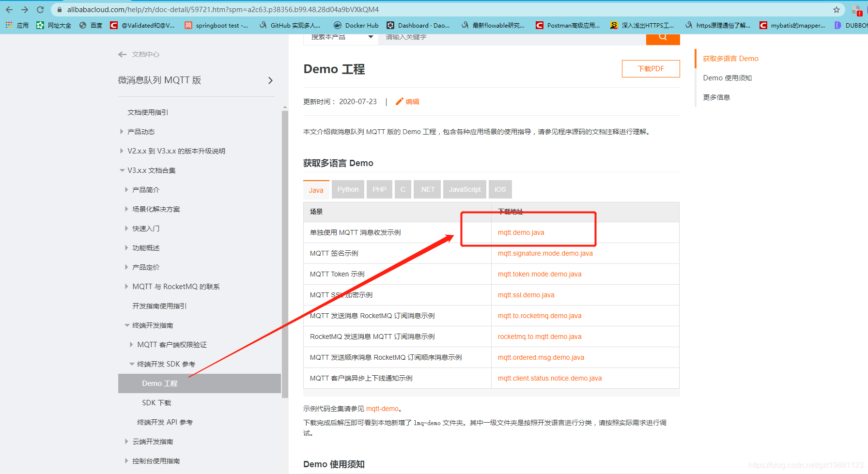Open mqtt.client.status.notice.demo.java link
868x474 pixels.
pyautogui.click(x=550, y=378)
